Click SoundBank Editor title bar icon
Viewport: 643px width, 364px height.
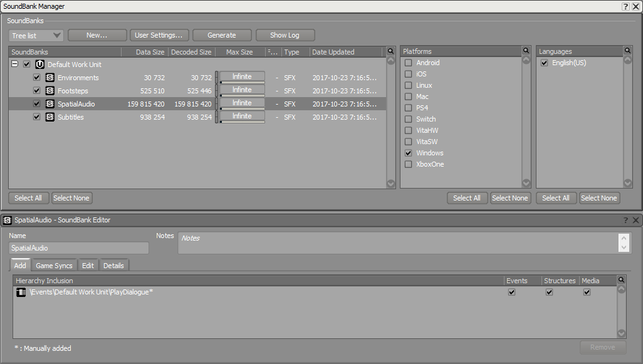click(x=7, y=220)
